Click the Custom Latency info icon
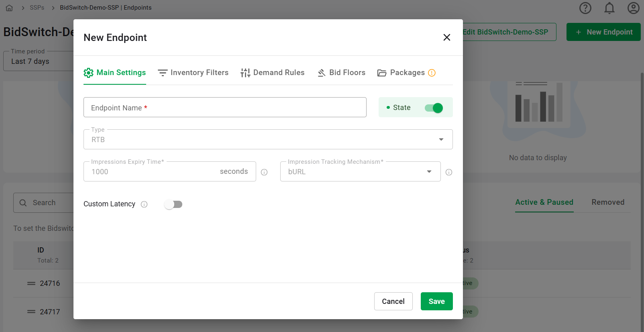 pos(144,204)
